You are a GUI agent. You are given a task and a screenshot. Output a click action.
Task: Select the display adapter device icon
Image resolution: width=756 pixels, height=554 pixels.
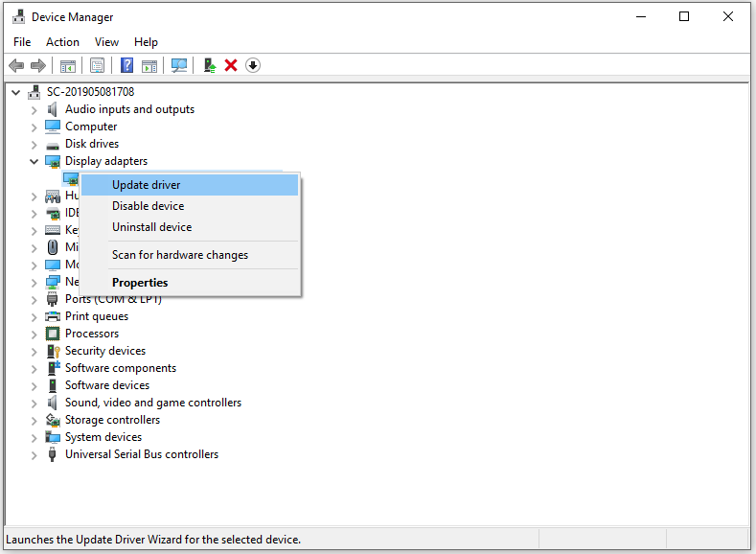click(x=71, y=179)
